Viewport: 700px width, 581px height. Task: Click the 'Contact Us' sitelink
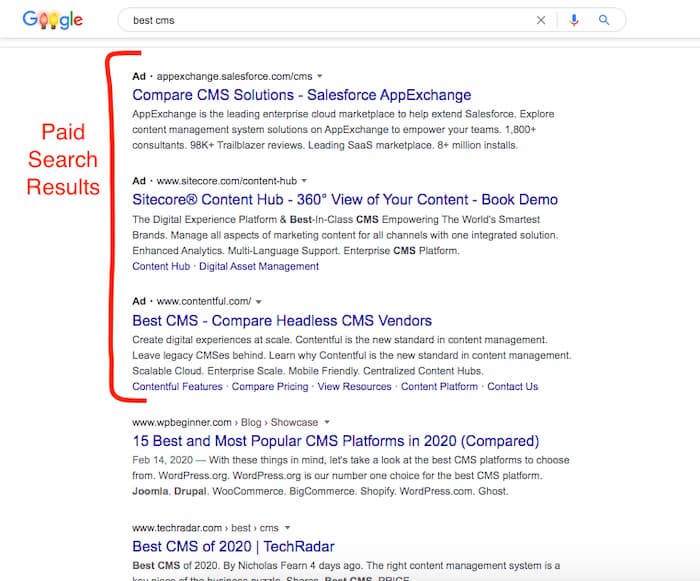pos(512,387)
